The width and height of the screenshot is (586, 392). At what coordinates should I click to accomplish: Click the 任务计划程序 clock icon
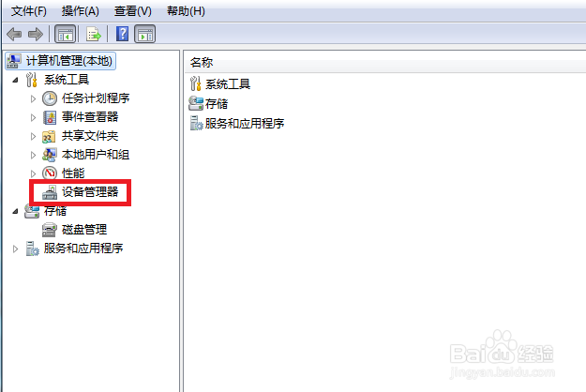[50, 98]
